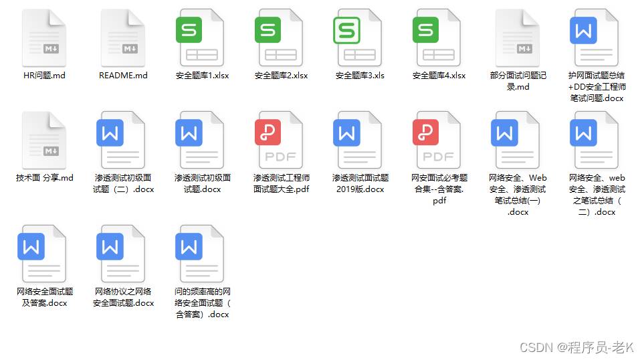
Task: Click the label 安全题库1.xlsx
Action: [202, 76]
